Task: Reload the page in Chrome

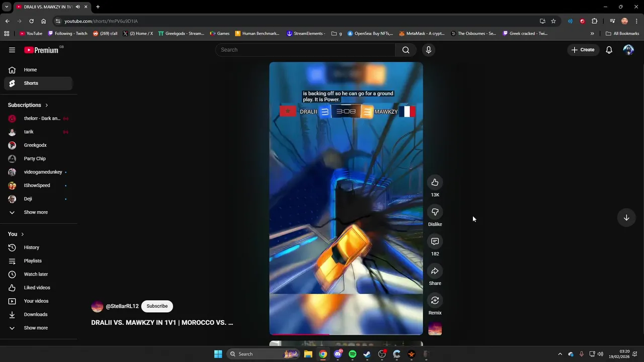Action: coord(31,21)
